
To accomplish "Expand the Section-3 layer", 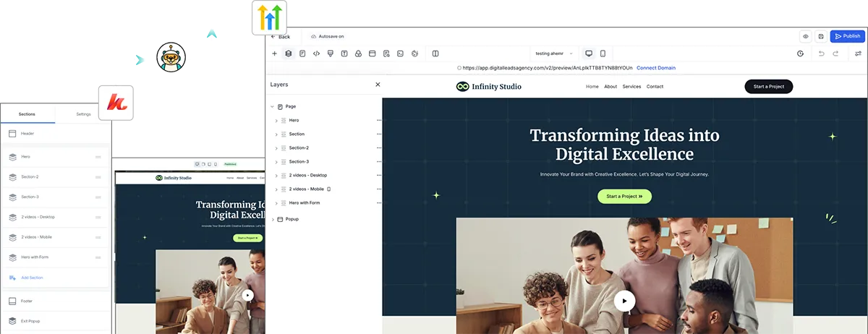I will [x=276, y=161].
